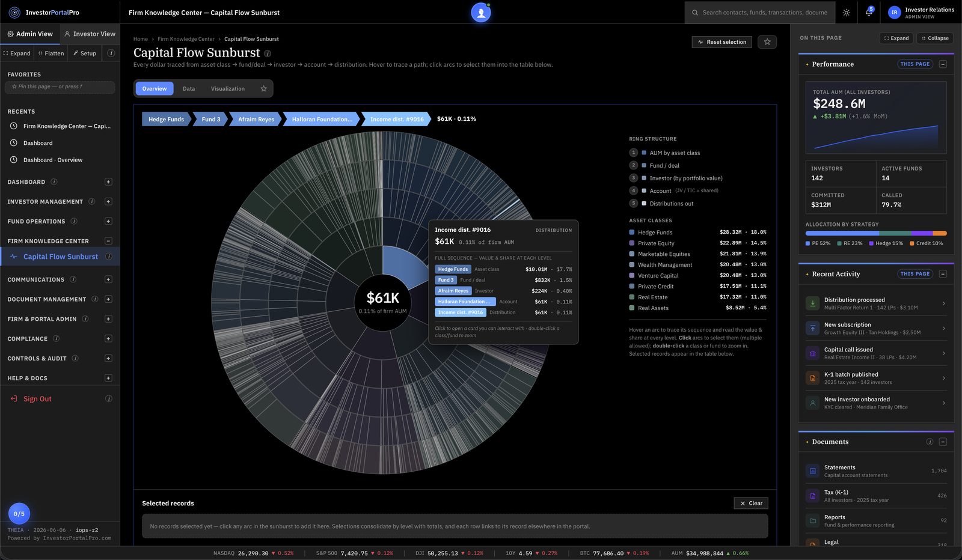Open the notifications bell

pyautogui.click(x=869, y=12)
